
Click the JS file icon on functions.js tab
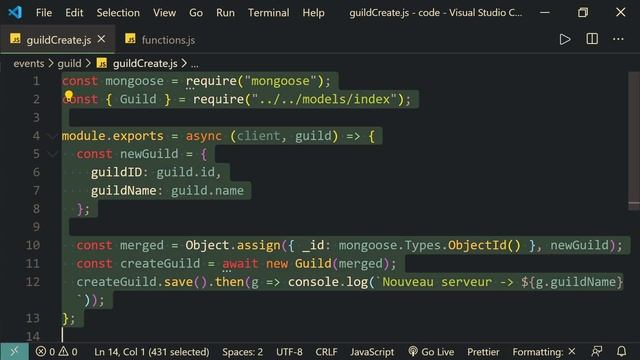[x=130, y=39]
